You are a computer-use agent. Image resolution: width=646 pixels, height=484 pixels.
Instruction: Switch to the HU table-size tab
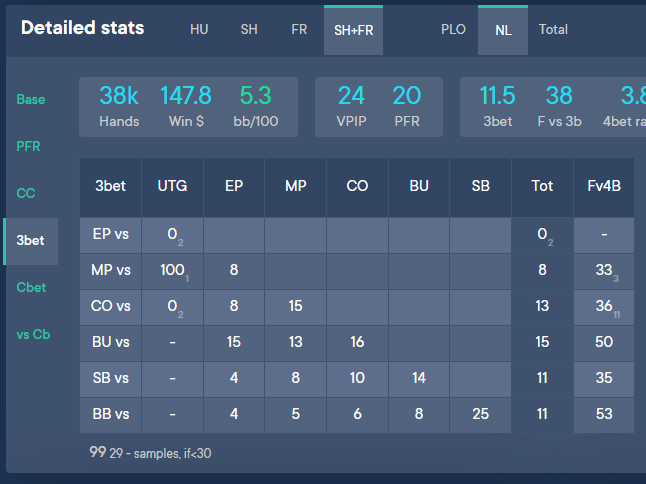199,30
